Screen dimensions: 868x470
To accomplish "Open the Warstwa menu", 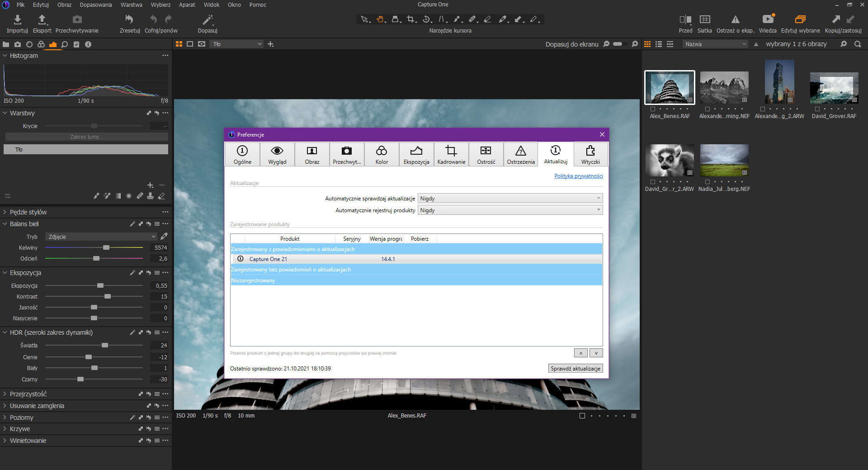I will (132, 5).
